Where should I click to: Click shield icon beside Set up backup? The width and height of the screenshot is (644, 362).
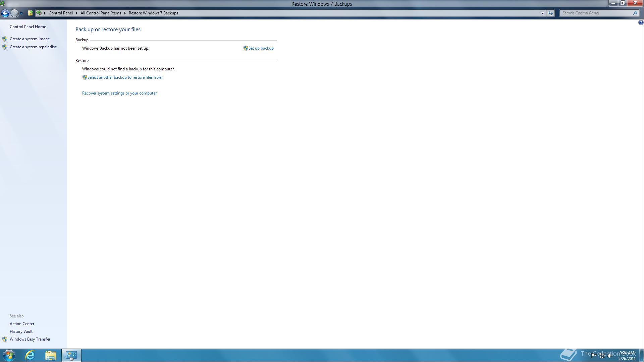click(x=246, y=48)
